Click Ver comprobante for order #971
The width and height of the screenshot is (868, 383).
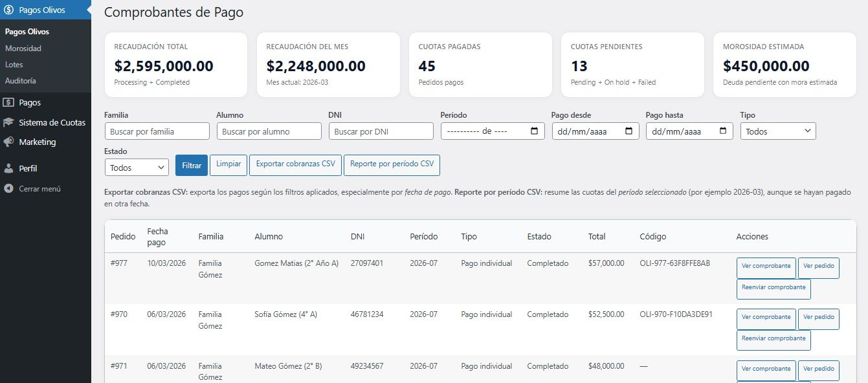coord(766,371)
